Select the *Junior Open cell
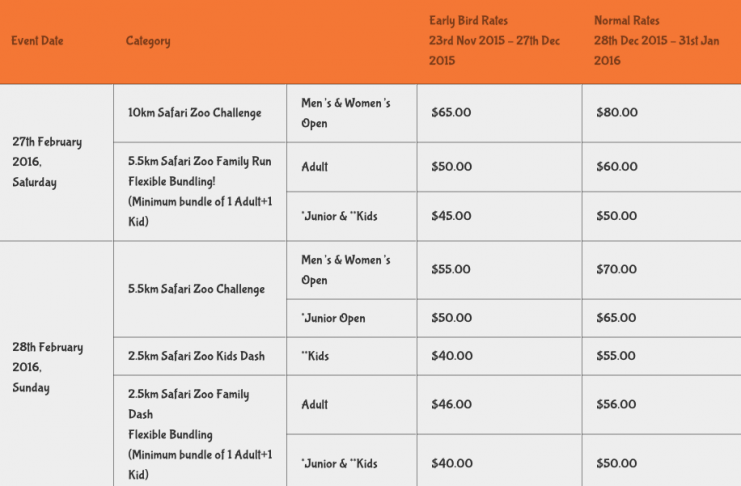 (333, 318)
